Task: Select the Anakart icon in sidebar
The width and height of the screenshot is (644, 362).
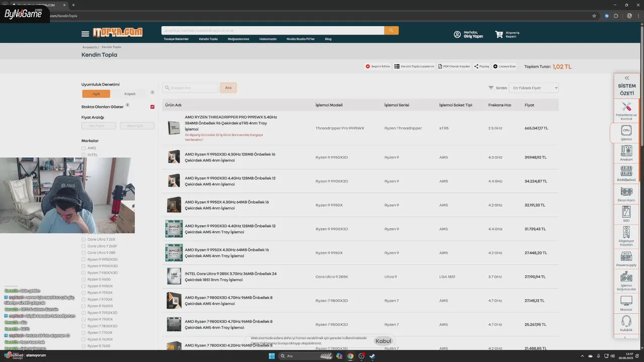Action: [626, 153]
